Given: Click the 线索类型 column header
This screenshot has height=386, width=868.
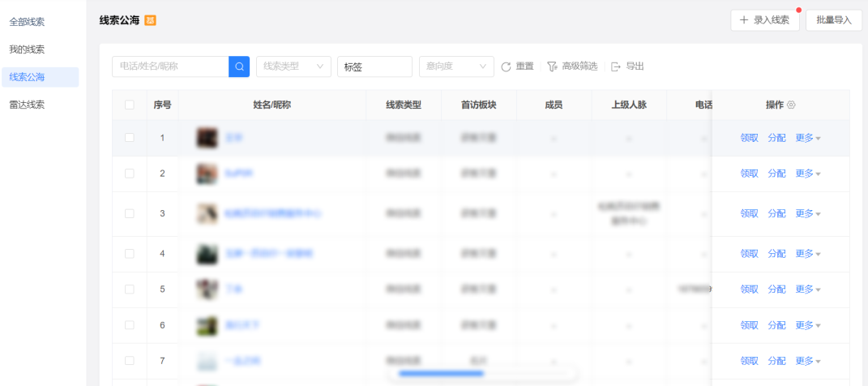Looking at the screenshot, I should coord(404,105).
